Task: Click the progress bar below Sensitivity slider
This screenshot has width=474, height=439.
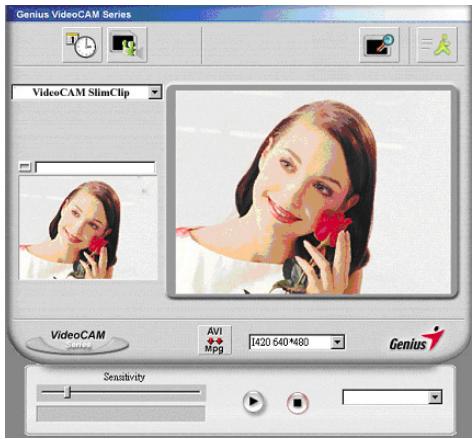Action: pyautogui.click(x=121, y=414)
